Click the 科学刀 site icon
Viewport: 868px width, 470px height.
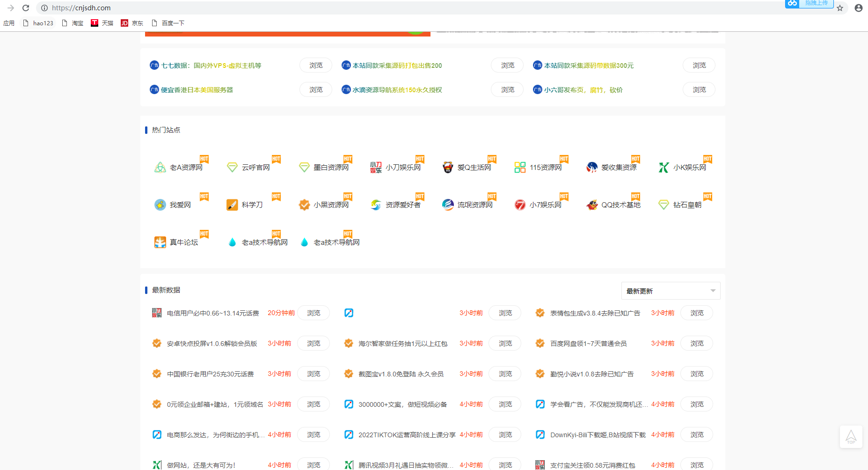232,205
